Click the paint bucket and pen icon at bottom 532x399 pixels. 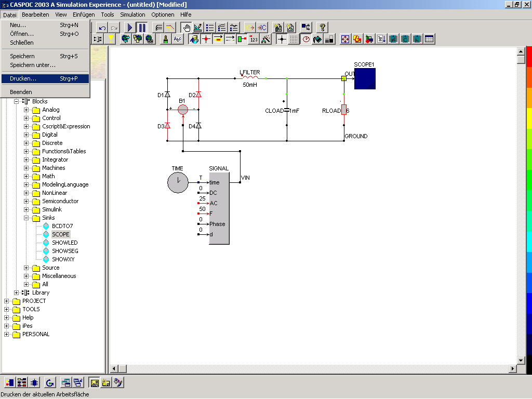click(118, 383)
